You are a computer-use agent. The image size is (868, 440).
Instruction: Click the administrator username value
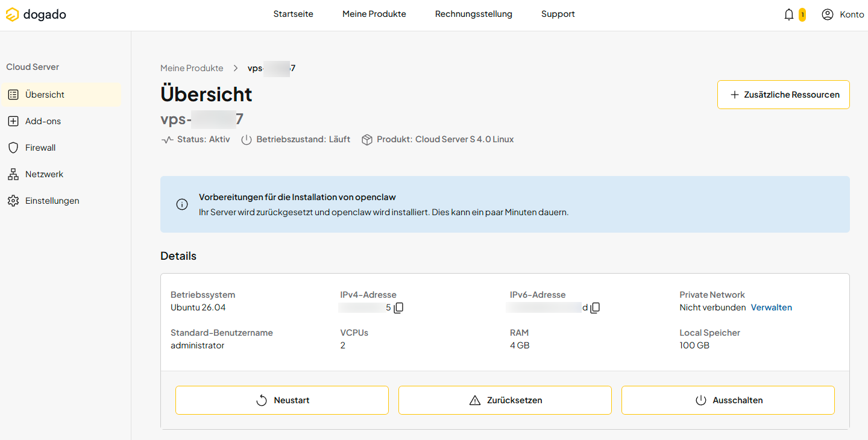click(198, 345)
